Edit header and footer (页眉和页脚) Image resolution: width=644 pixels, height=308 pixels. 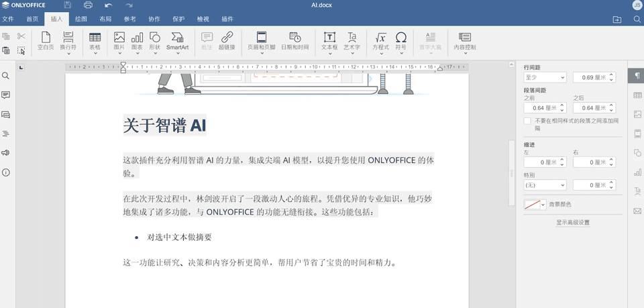pos(262,41)
